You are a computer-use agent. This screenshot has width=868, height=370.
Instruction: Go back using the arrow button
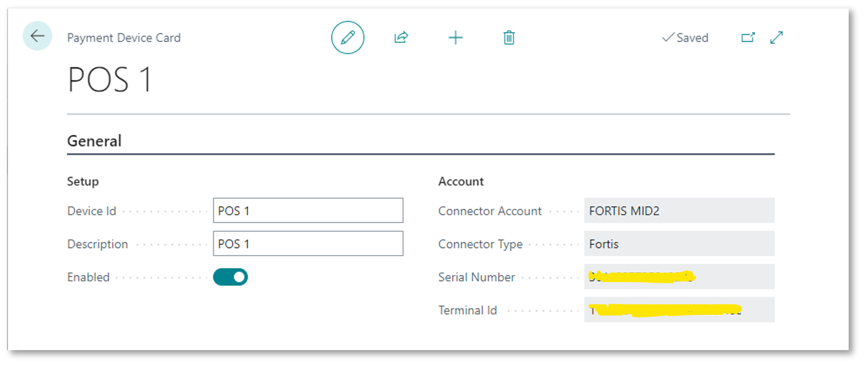[37, 36]
